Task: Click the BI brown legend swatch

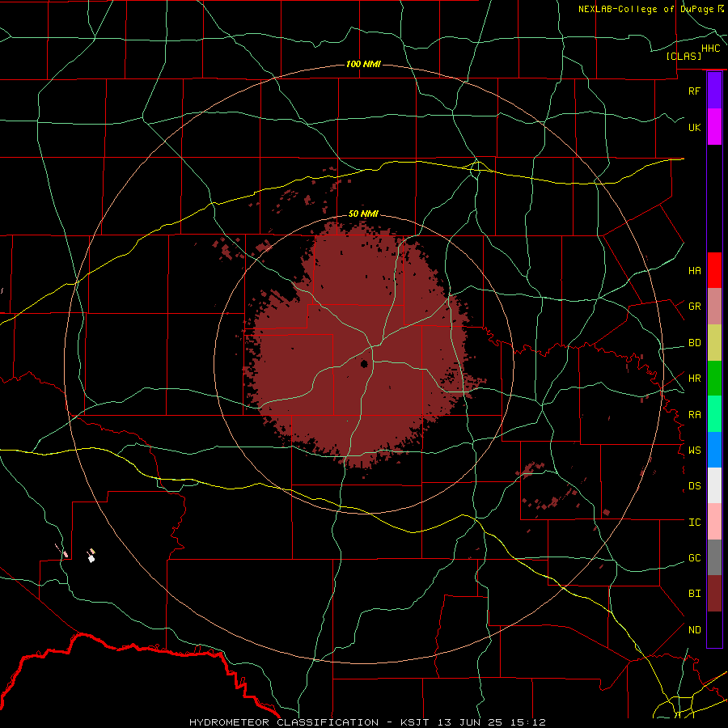Action: click(714, 594)
